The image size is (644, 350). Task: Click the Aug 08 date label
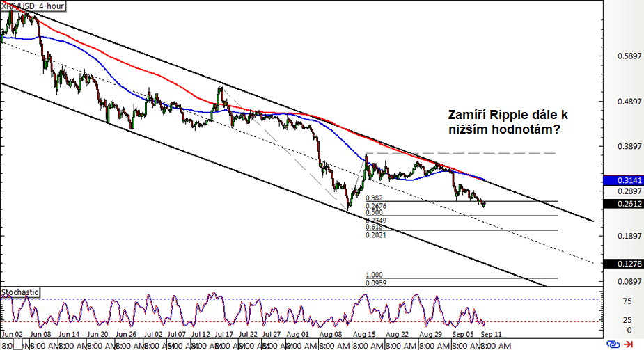click(331, 335)
